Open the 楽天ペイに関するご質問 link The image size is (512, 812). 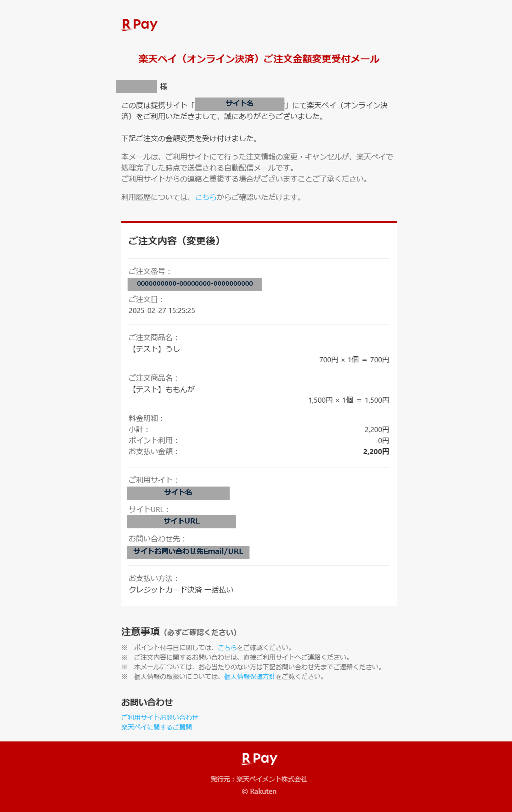click(x=156, y=727)
